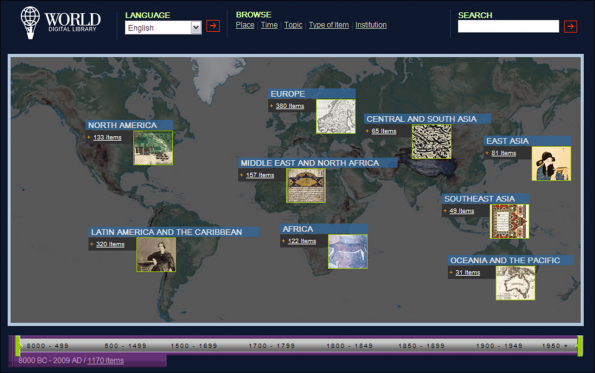Viewport: 595px width, 373px height.
Task: Select the 1900 - 1949 timeline period
Action: [499, 346]
